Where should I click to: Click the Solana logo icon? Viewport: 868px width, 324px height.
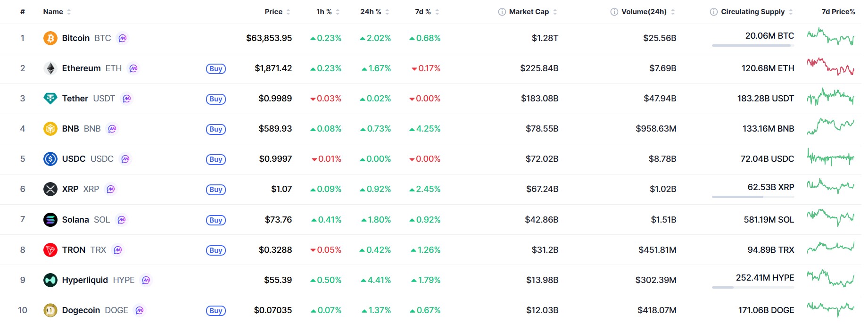pyautogui.click(x=50, y=220)
